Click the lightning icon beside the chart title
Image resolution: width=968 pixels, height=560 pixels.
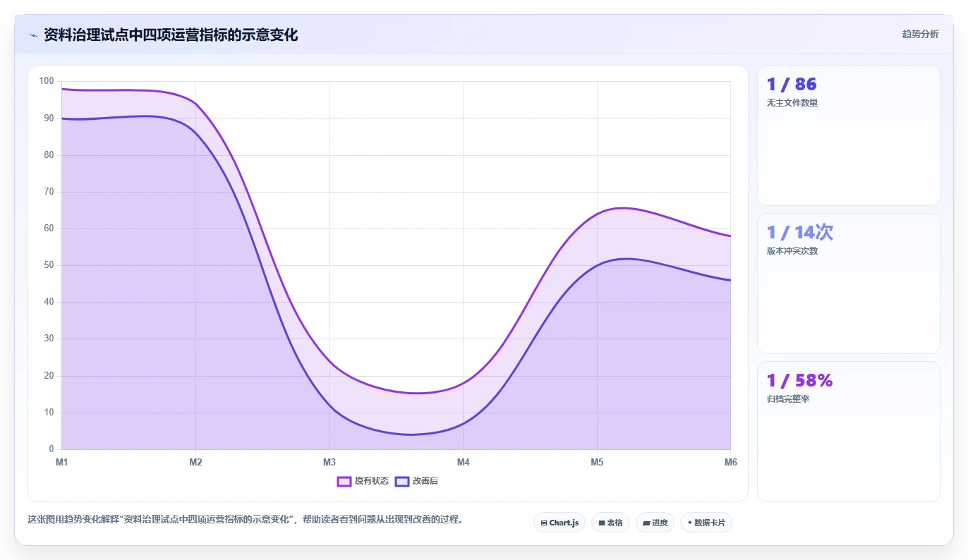(x=33, y=35)
